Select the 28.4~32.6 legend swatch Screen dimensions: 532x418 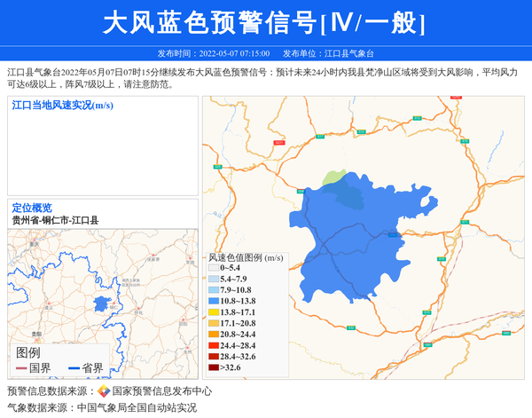(x=213, y=356)
